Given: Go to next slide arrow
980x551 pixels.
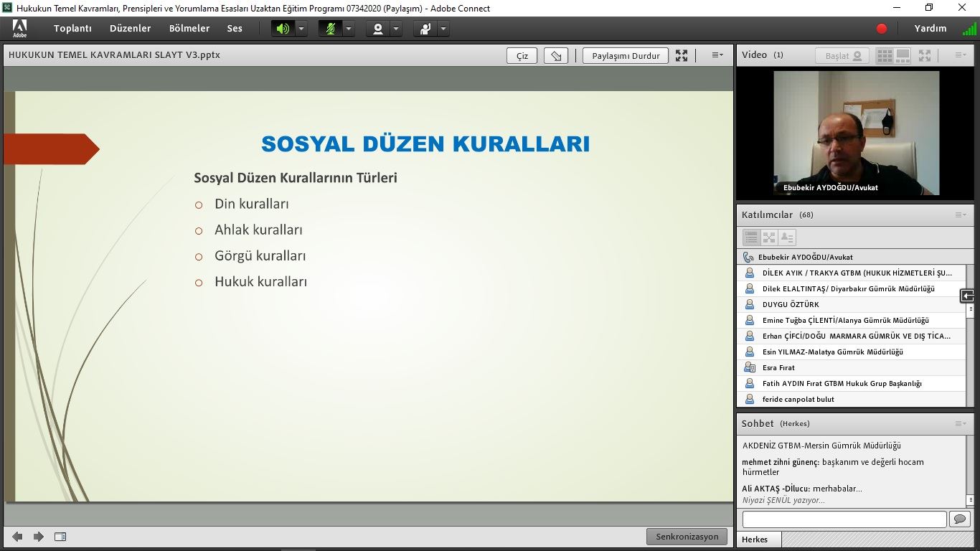Looking at the screenshot, I should (x=39, y=537).
